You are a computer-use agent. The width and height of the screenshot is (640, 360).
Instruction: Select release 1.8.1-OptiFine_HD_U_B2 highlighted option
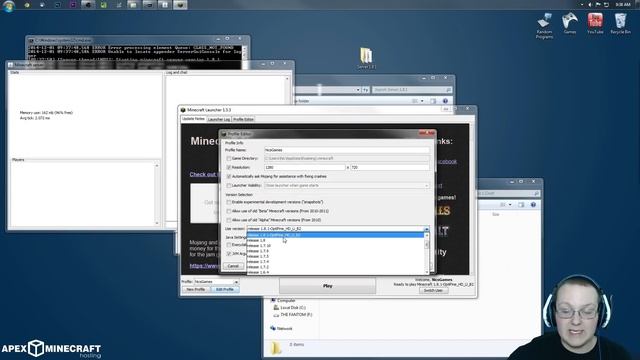[335, 235]
